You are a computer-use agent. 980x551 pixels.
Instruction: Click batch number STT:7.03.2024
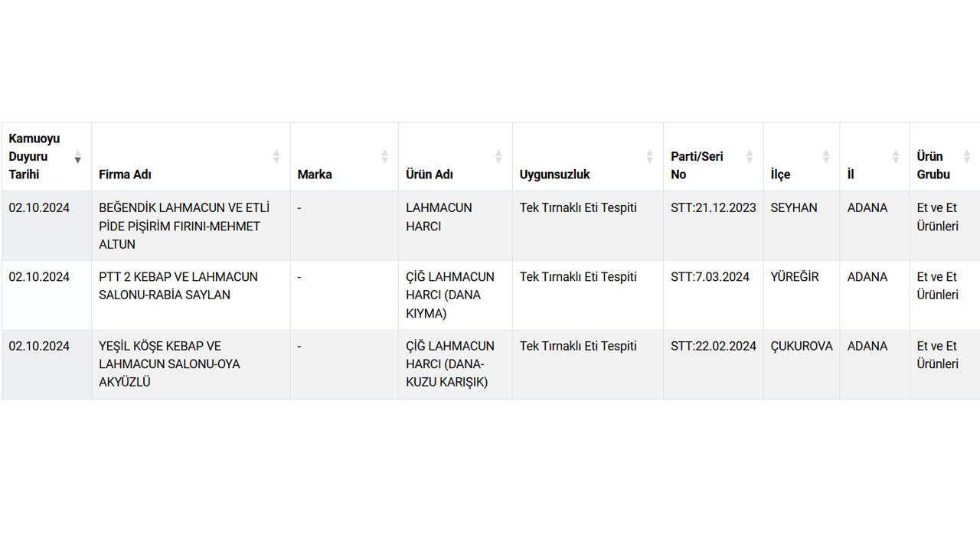pyautogui.click(x=710, y=276)
